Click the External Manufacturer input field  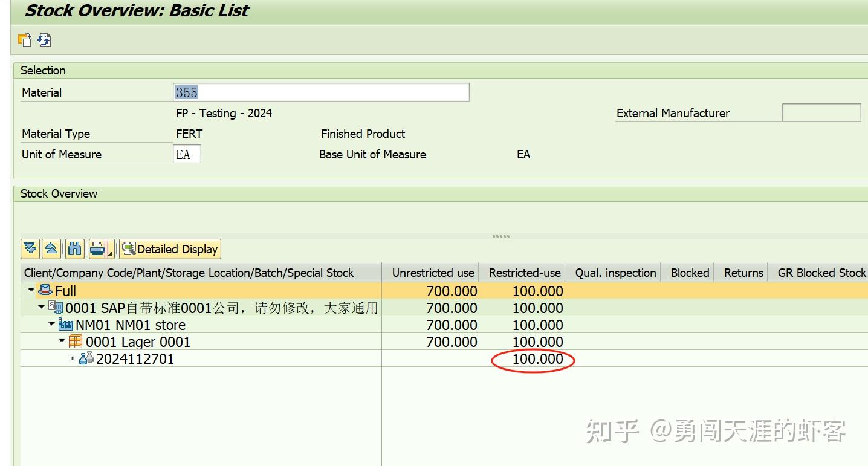821,112
